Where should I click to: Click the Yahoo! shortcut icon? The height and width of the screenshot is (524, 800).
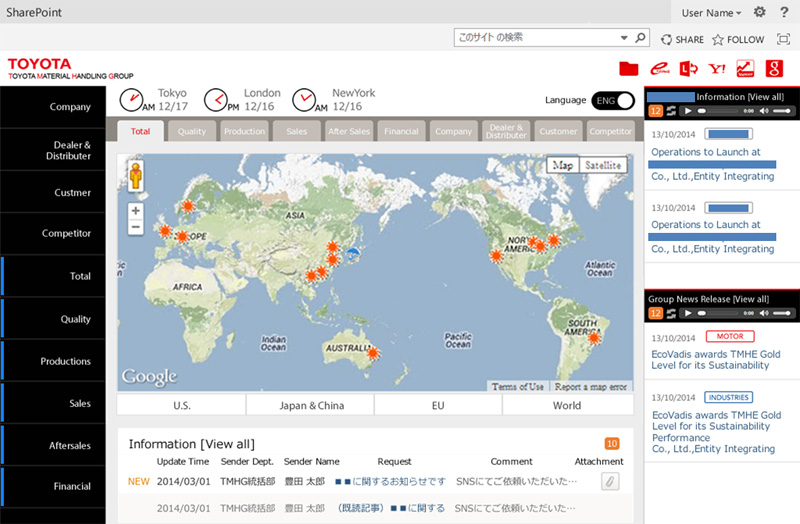tap(716, 69)
